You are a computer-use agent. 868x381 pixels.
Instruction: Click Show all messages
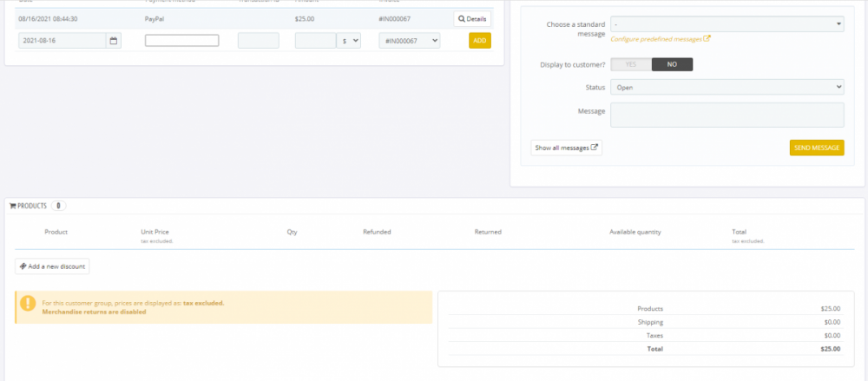(x=567, y=148)
